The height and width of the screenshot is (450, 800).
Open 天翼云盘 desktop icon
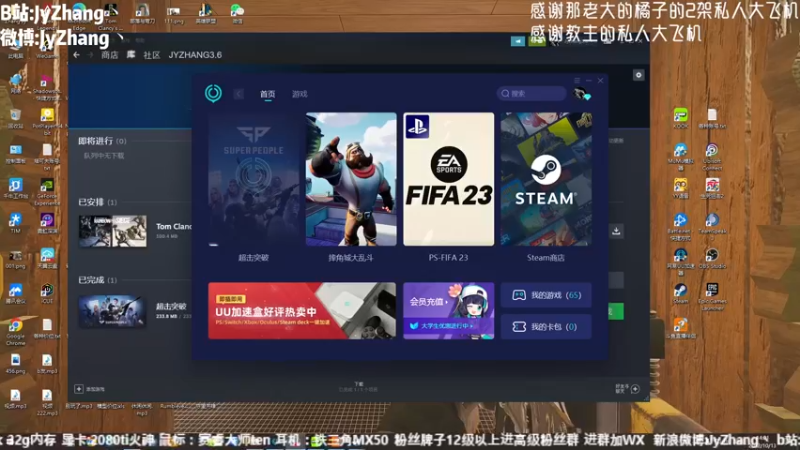click(47, 258)
